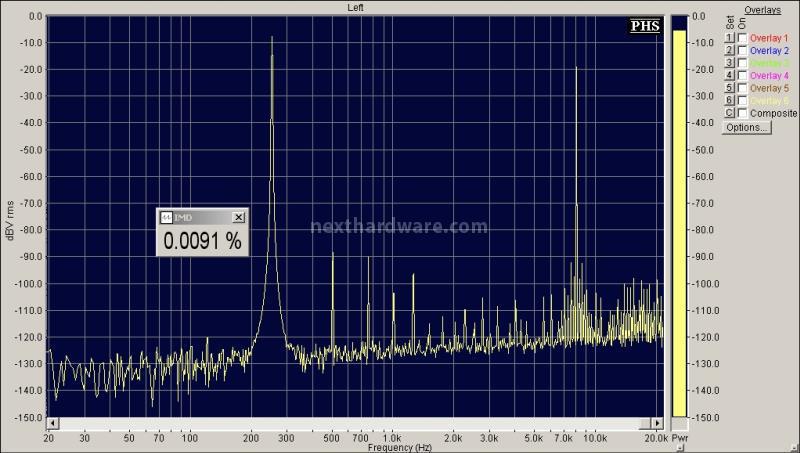Toggle the Overlay 6 checkbox
800x453 pixels.
[x=742, y=100]
